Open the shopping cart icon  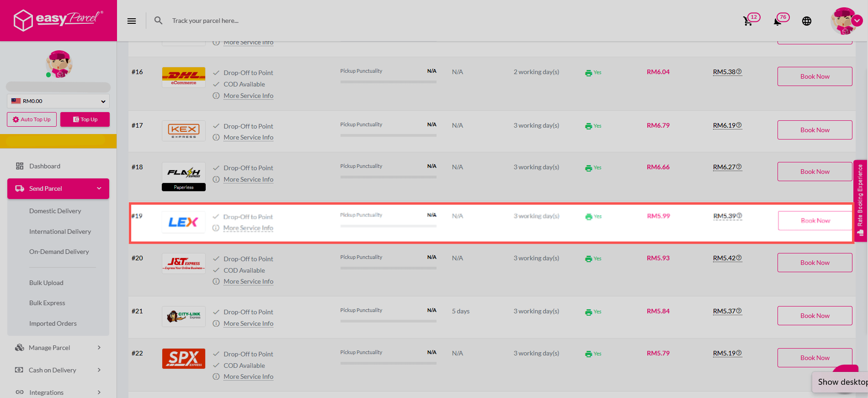click(748, 21)
